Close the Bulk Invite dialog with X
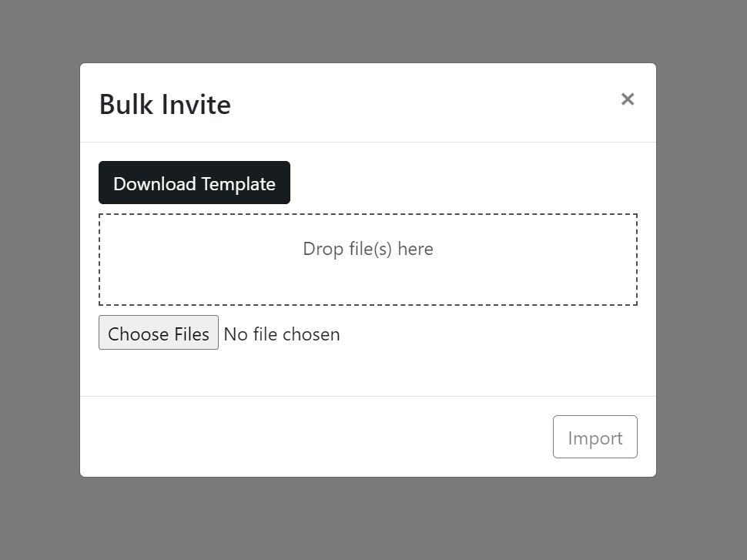This screenshot has width=747, height=560. pyautogui.click(x=628, y=99)
